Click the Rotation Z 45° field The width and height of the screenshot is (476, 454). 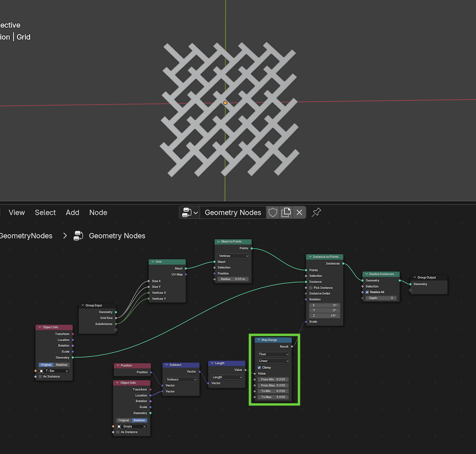[x=324, y=315]
